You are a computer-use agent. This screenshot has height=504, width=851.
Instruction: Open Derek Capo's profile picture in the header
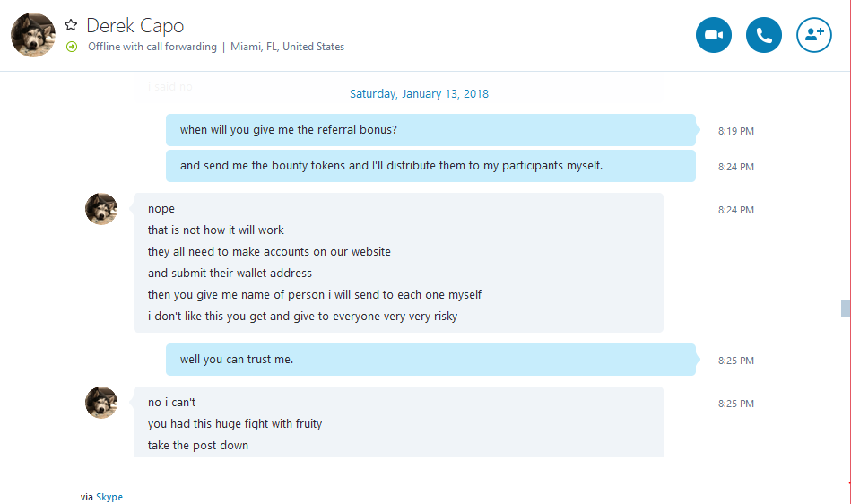click(x=33, y=35)
